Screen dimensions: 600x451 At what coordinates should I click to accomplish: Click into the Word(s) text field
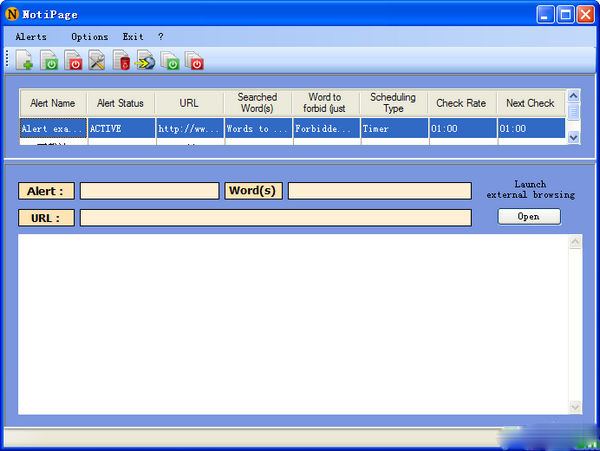point(379,191)
